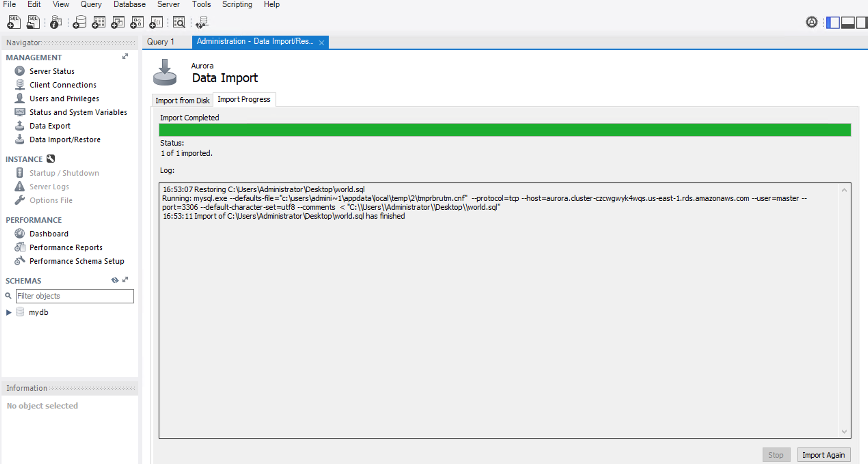Switch to Import from Disk tab

(x=182, y=100)
